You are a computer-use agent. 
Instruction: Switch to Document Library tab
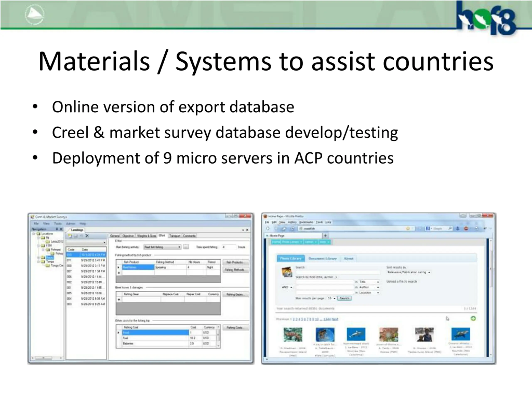pyautogui.click(x=323, y=259)
